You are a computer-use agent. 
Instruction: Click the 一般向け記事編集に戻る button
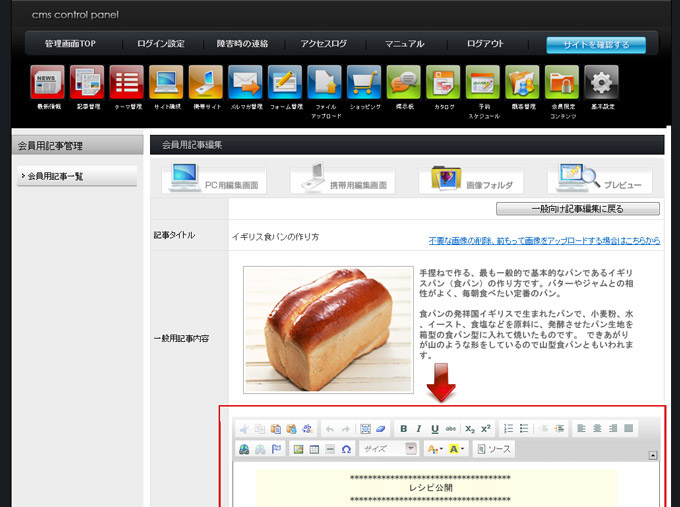(x=577, y=209)
